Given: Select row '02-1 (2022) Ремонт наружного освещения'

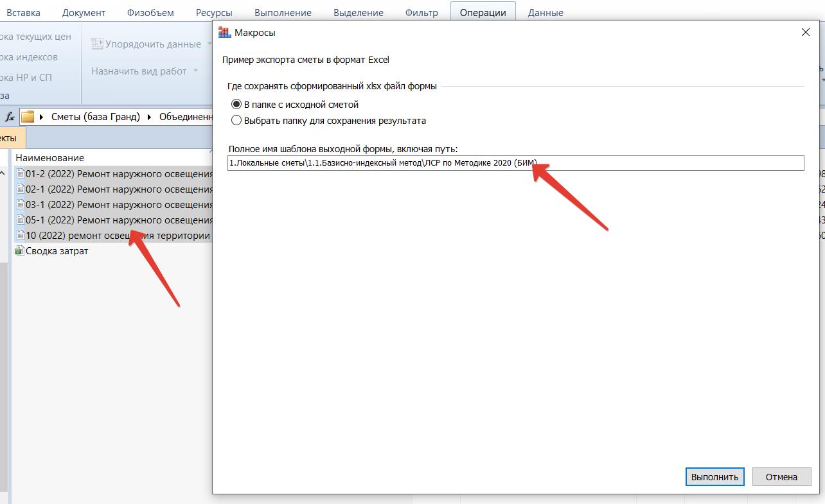Looking at the screenshot, I should [113, 189].
